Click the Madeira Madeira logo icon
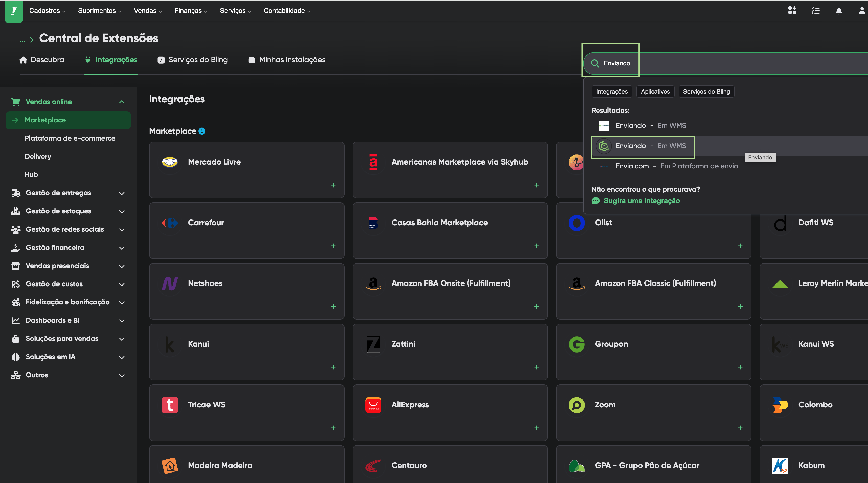The width and height of the screenshot is (868, 483). (170, 466)
